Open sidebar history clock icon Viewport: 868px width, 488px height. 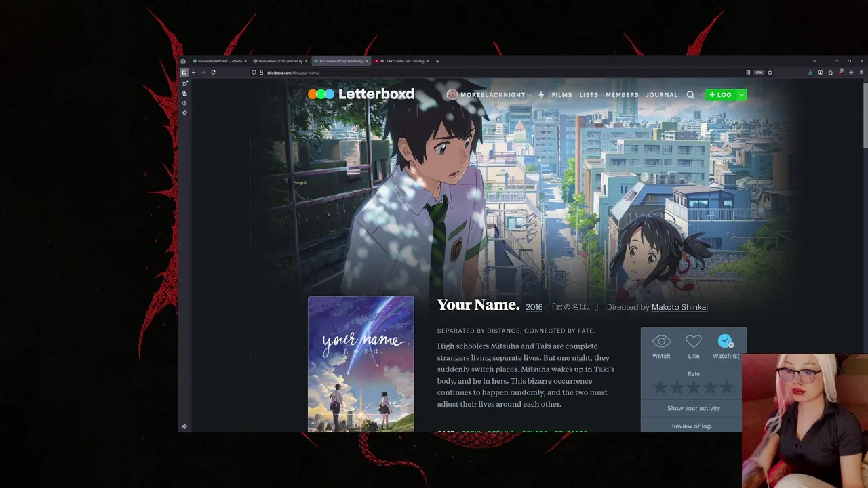pyautogui.click(x=184, y=103)
